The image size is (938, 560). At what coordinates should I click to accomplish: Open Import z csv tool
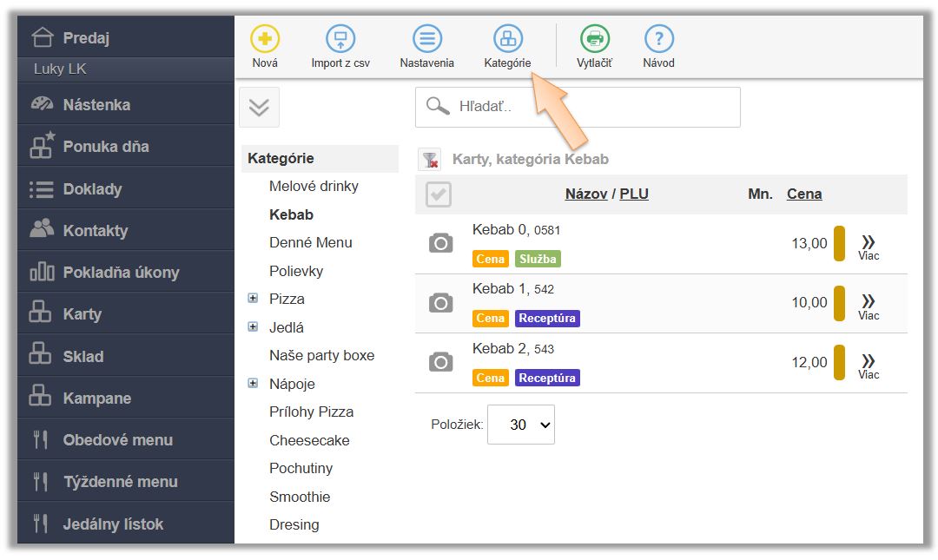click(x=340, y=39)
